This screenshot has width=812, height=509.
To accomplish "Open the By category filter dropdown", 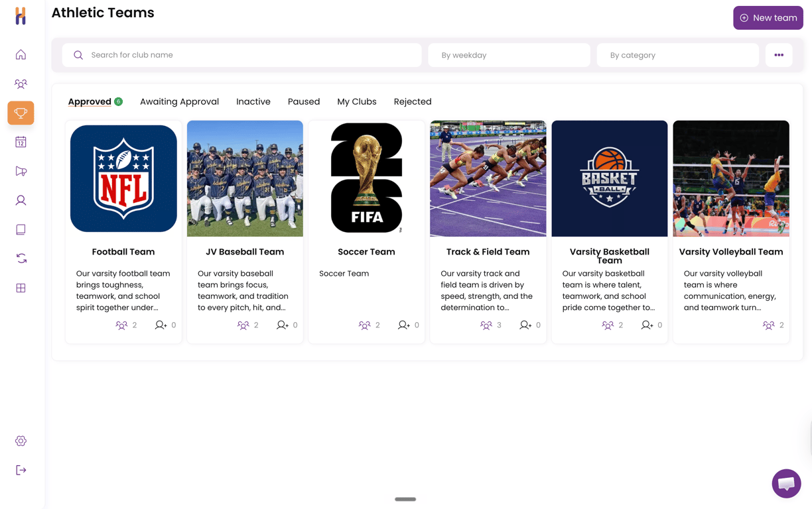I will point(677,55).
